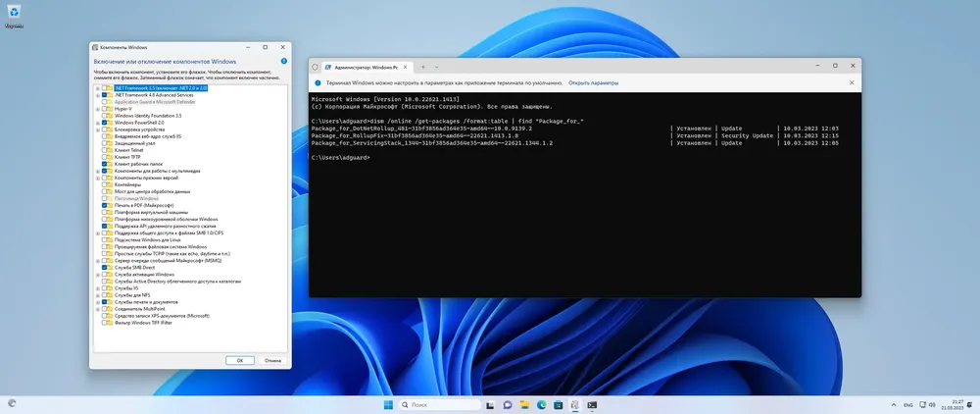
Task: Expand the Windows PowerShell 2.0 node
Action: point(97,123)
